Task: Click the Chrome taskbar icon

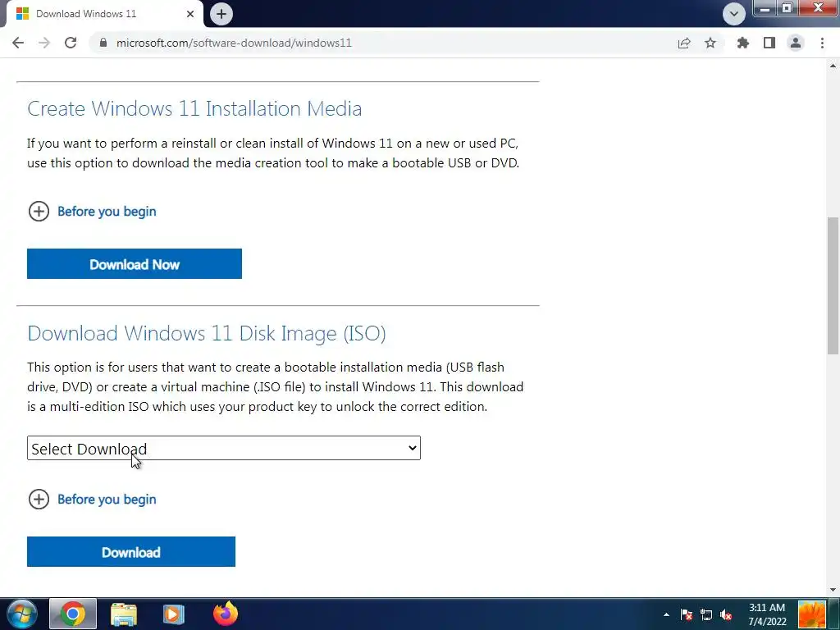Action: [x=73, y=614]
